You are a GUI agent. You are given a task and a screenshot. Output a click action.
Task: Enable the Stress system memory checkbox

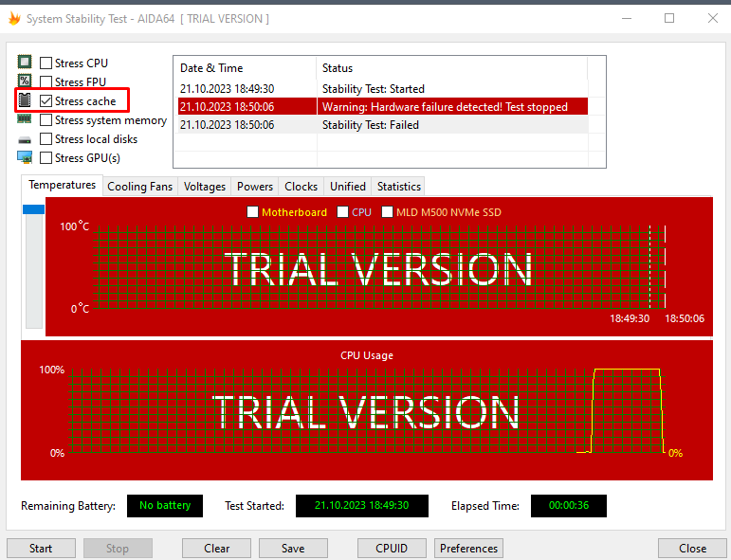coord(46,120)
